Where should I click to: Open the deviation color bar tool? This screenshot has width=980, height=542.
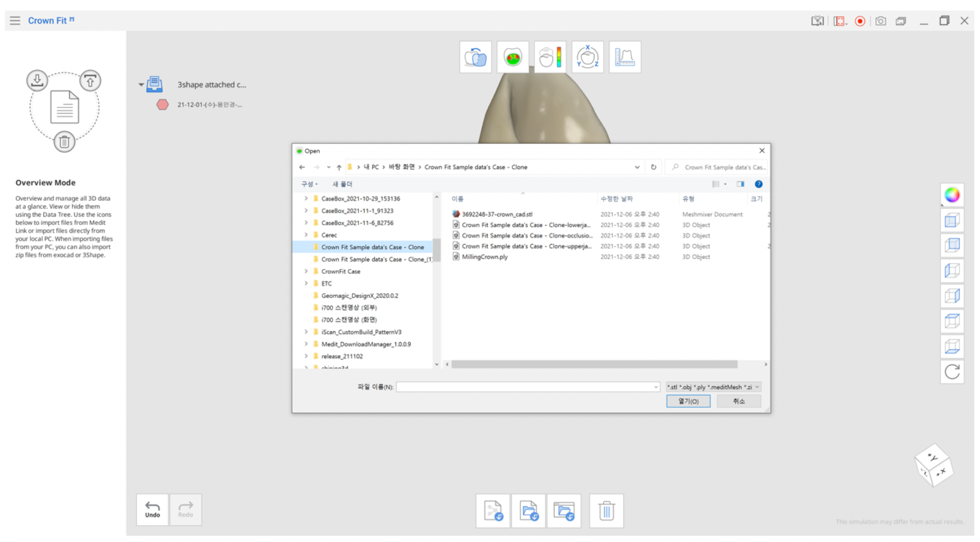pyautogui.click(x=550, y=57)
